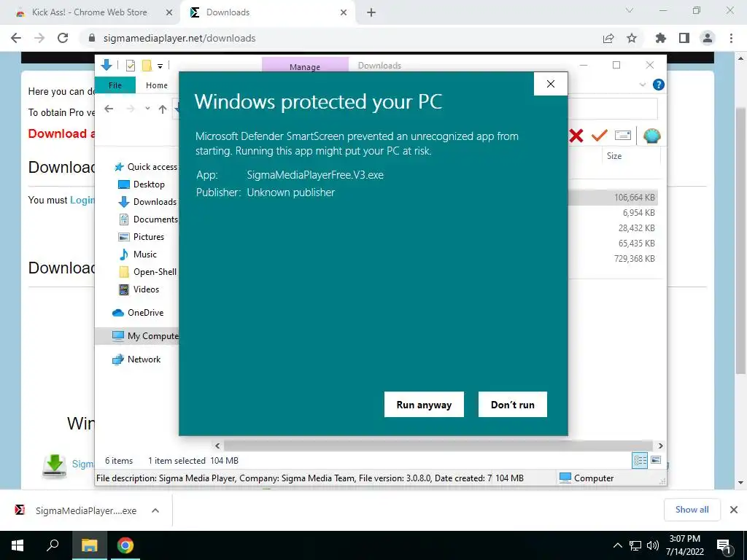This screenshot has height=560, width=747.
Task: Open Chrome extensions puzzle icon
Action: coord(660,38)
